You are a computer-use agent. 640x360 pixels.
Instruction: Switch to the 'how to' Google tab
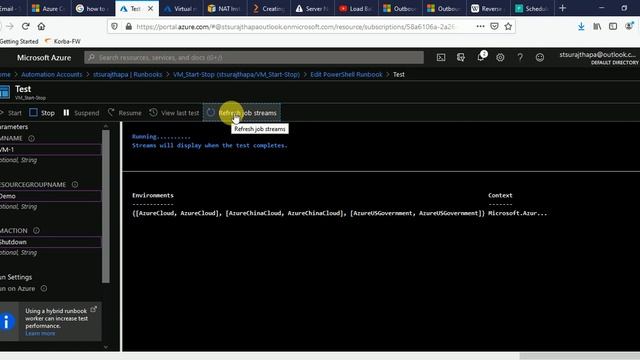tap(93, 8)
